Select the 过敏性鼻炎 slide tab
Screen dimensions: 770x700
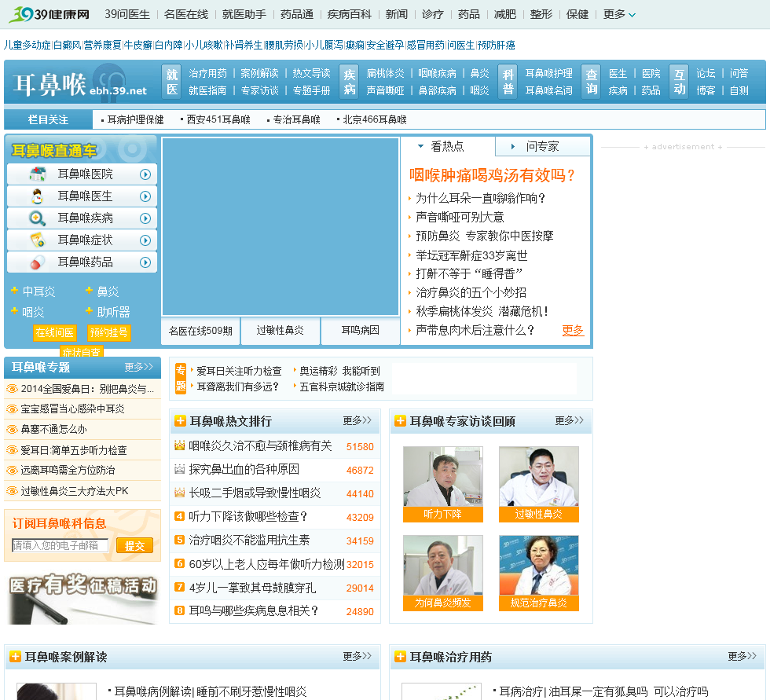[x=280, y=331]
